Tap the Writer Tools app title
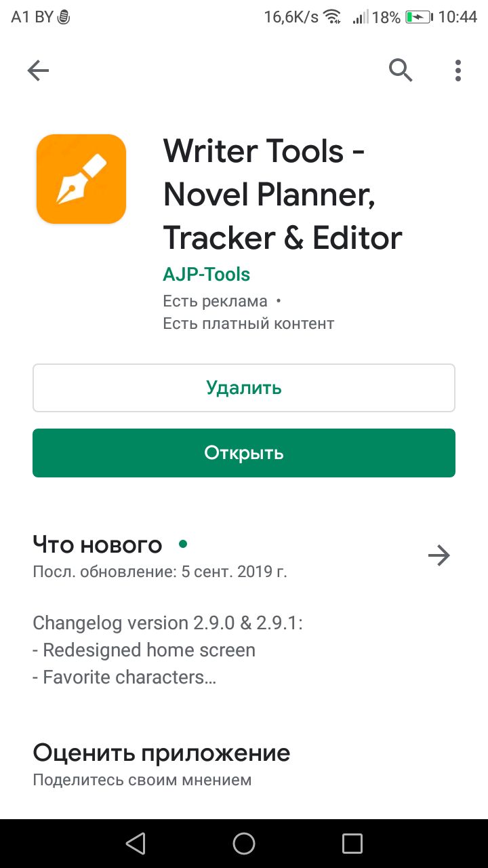Viewport: 488px width, 868px height. click(283, 194)
